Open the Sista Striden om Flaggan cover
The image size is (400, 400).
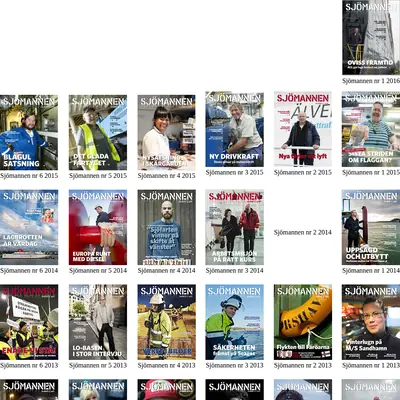(x=371, y=129)
